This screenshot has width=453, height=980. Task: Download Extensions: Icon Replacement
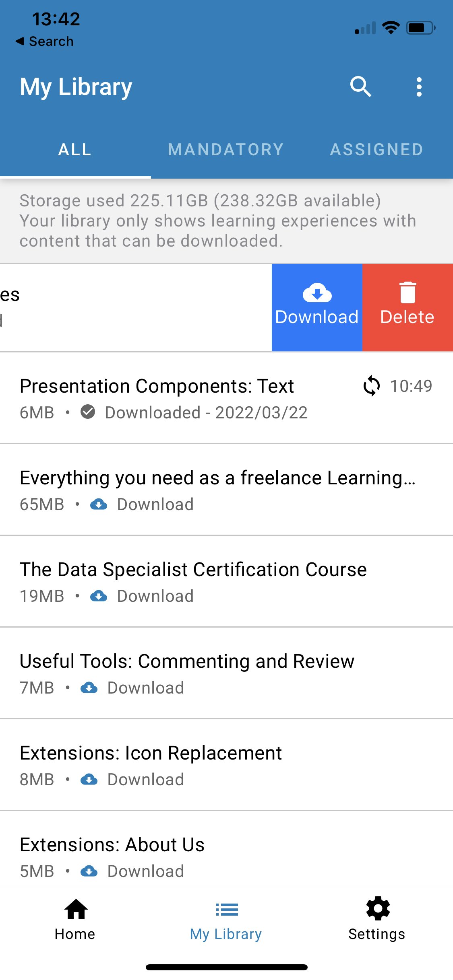90,779
